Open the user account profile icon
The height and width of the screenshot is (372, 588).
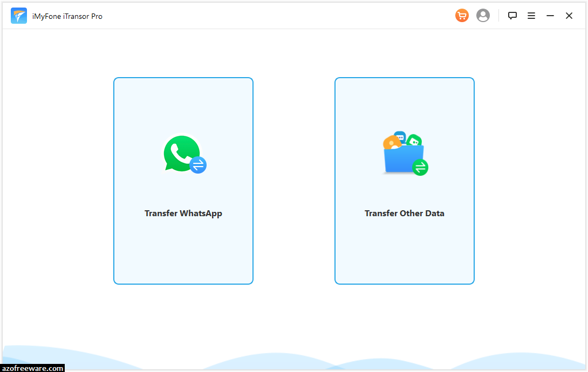[483, 16]
